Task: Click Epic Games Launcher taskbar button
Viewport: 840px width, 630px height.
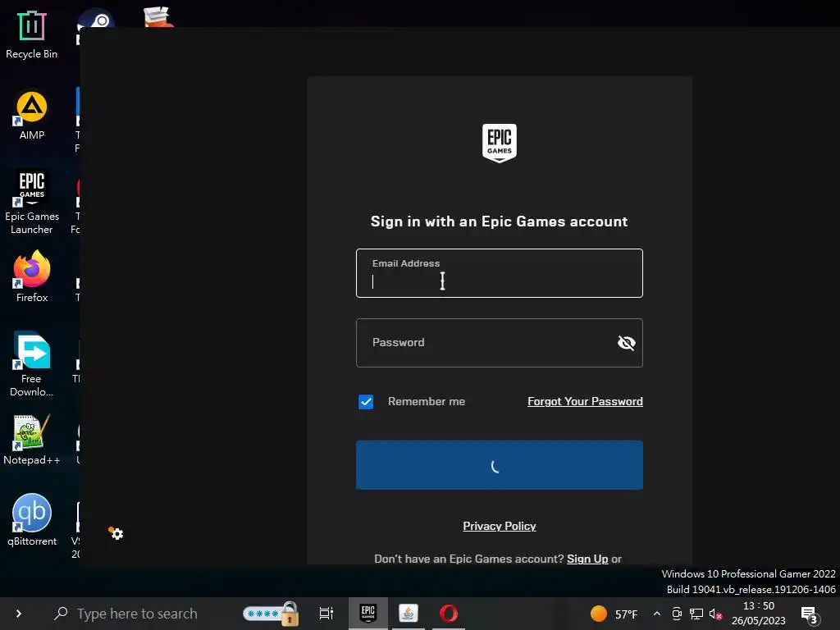Action: point(368,614)
